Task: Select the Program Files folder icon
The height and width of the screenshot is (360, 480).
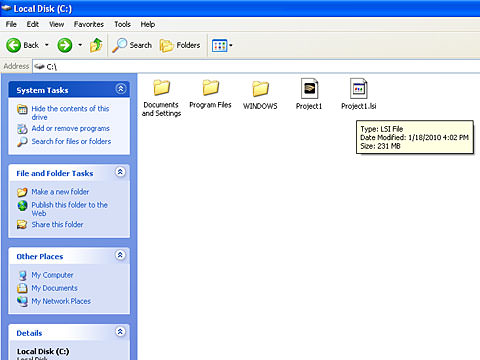Action: pyautogui.click(x=211, y=88)
